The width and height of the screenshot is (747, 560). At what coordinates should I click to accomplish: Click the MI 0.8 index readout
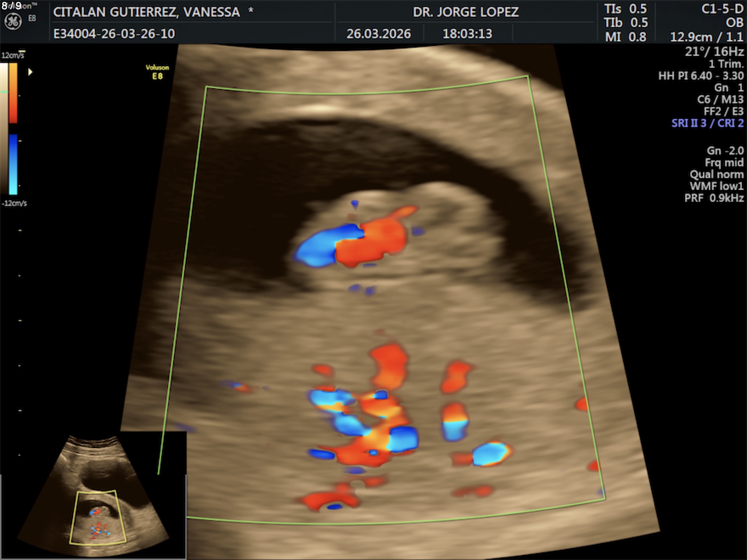pyautogui.click(x=626, y=37)
